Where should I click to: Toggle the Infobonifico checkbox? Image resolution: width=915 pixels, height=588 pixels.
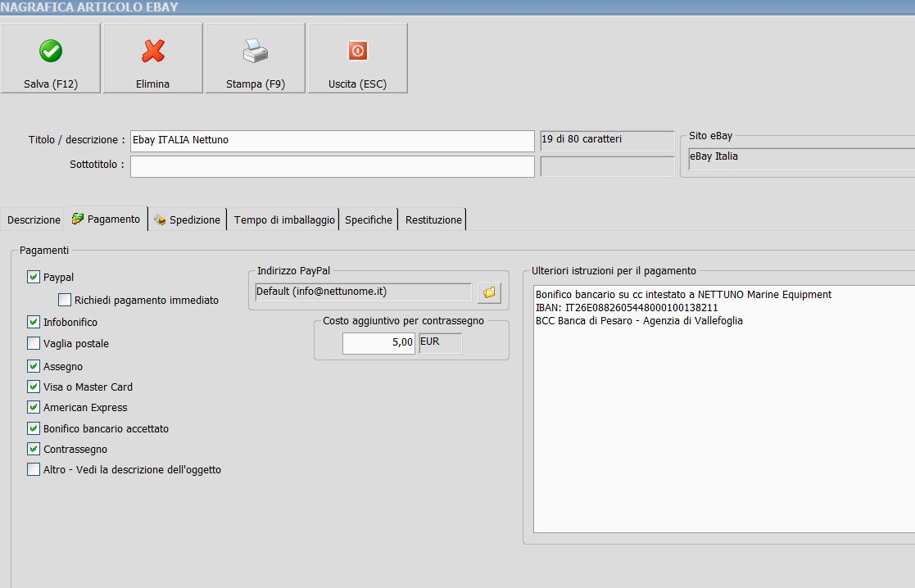coord(34,322)
